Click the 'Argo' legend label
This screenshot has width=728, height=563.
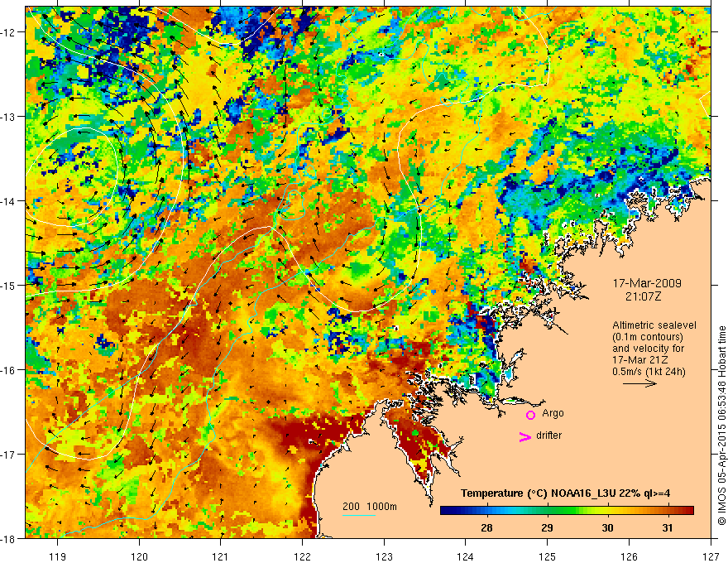pos(553,413)
